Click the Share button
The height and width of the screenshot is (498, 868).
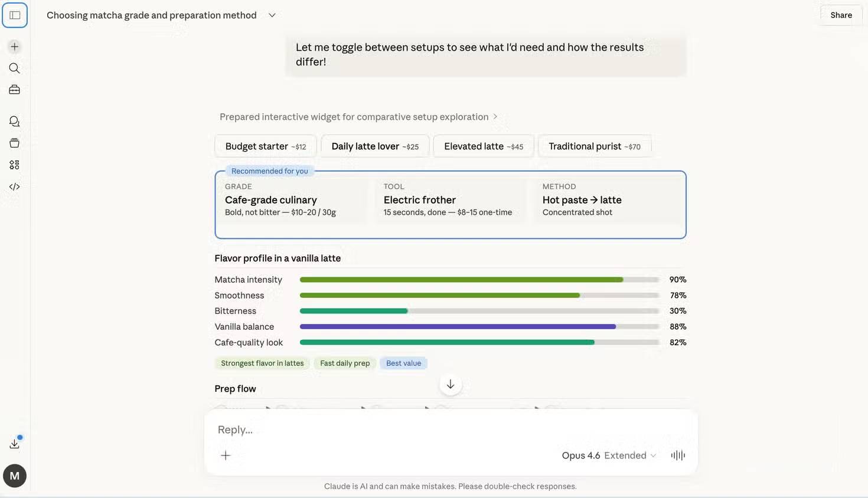point(841,15)
